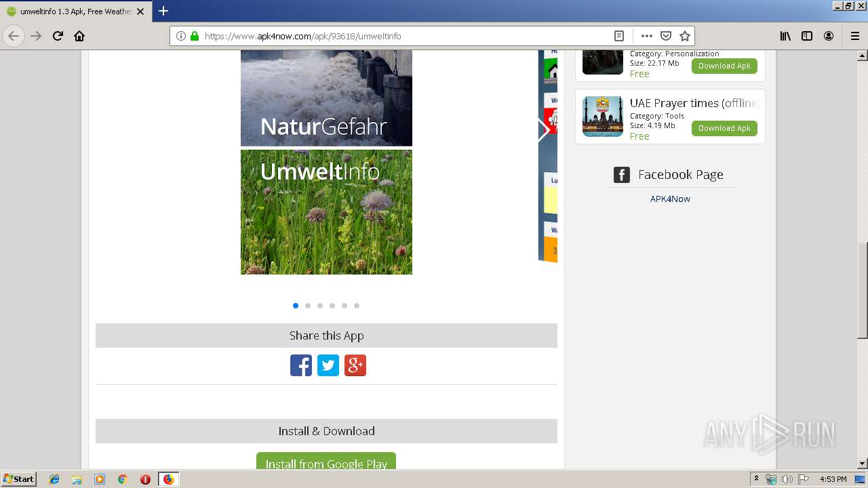Open the volume control in tray

tap(787, 479)
